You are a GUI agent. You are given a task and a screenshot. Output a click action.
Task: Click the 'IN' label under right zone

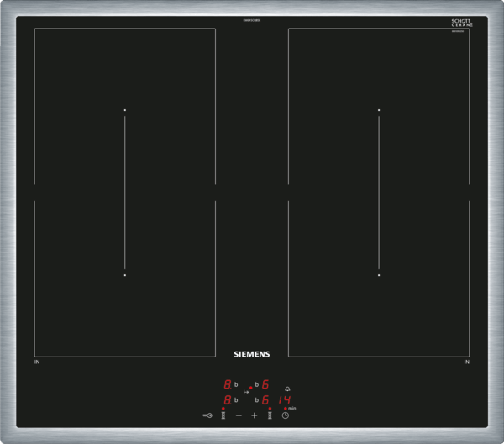pos(467,362)
